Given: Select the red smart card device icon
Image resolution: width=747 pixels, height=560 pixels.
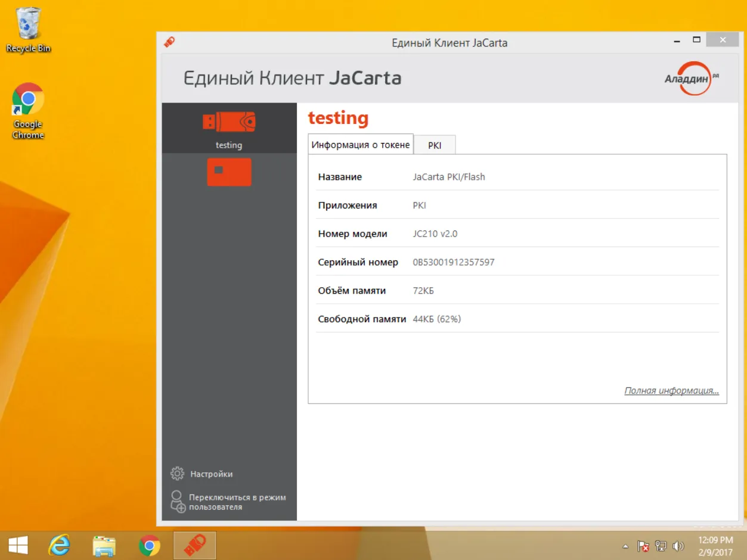Looking at the screenshot, I should tap(229, 172).
